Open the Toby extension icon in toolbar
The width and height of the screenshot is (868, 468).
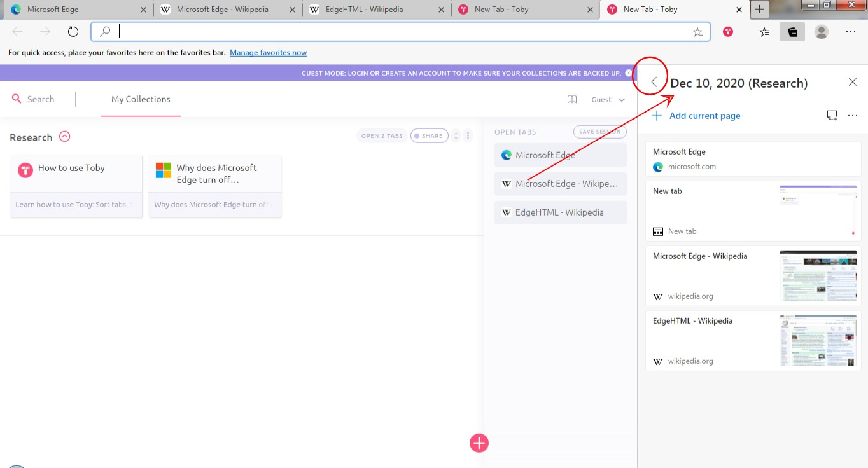pos(728,32)
